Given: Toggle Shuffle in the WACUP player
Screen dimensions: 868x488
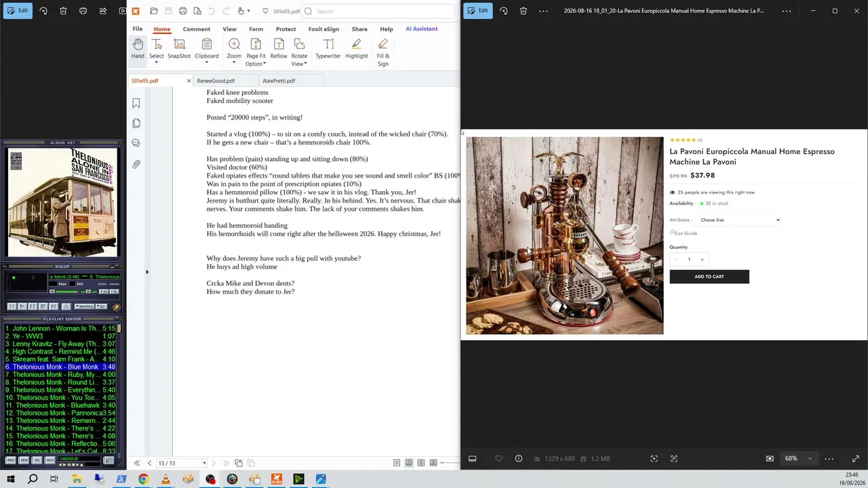Looking at the screenshot, I should point(84,306).
